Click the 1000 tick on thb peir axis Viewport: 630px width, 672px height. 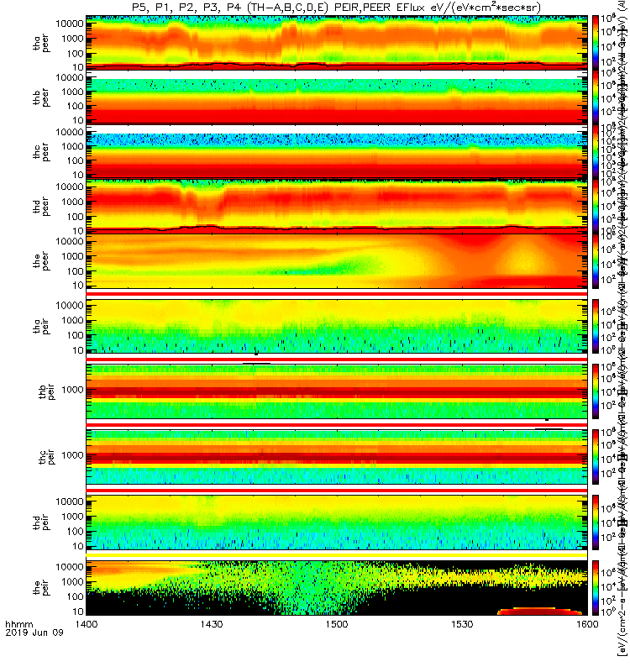[72, 390]
